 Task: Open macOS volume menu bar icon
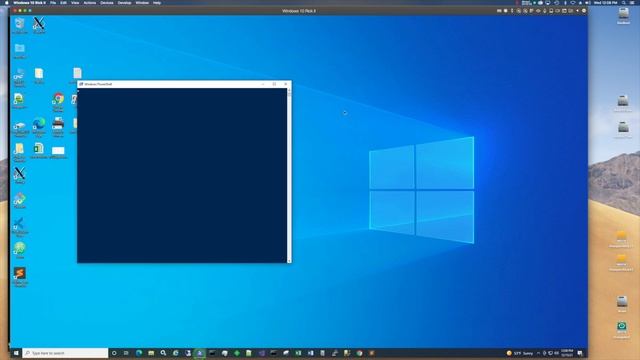[x=587, y=2]
